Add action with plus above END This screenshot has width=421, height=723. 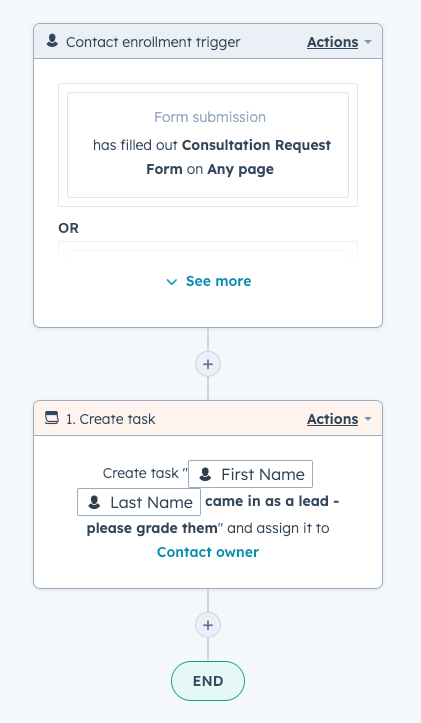click(208, 625)
